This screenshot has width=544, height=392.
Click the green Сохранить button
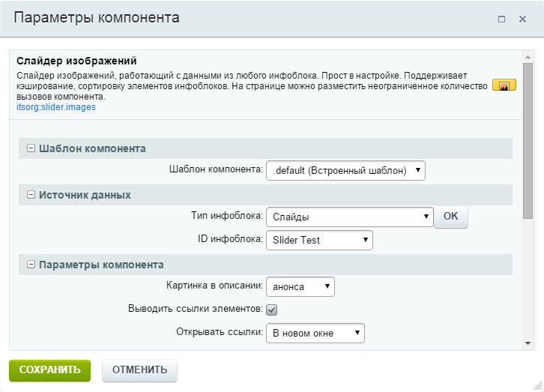(x=49, y=370)
